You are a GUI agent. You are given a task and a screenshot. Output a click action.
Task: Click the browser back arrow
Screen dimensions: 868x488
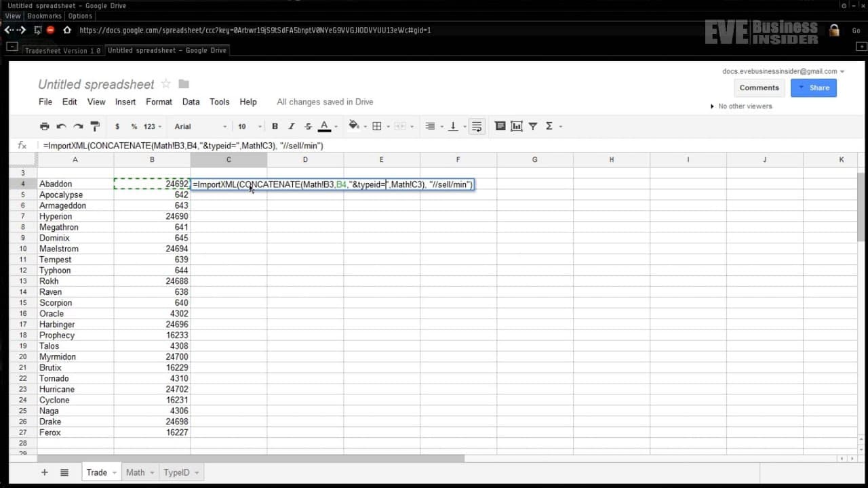[8, 30]
